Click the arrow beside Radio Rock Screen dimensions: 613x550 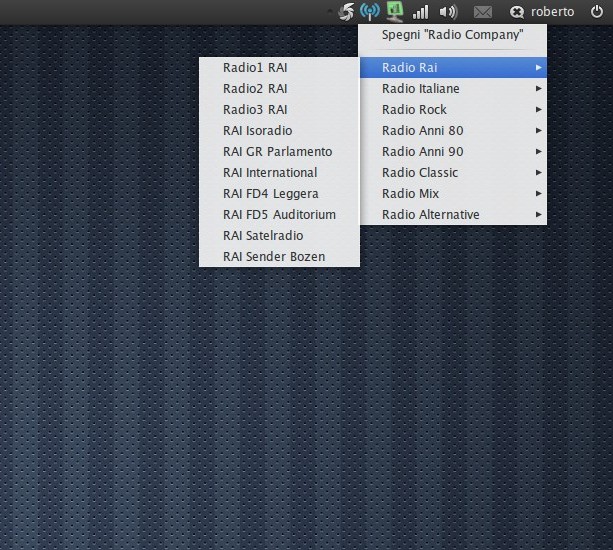(x=538, y=110)
